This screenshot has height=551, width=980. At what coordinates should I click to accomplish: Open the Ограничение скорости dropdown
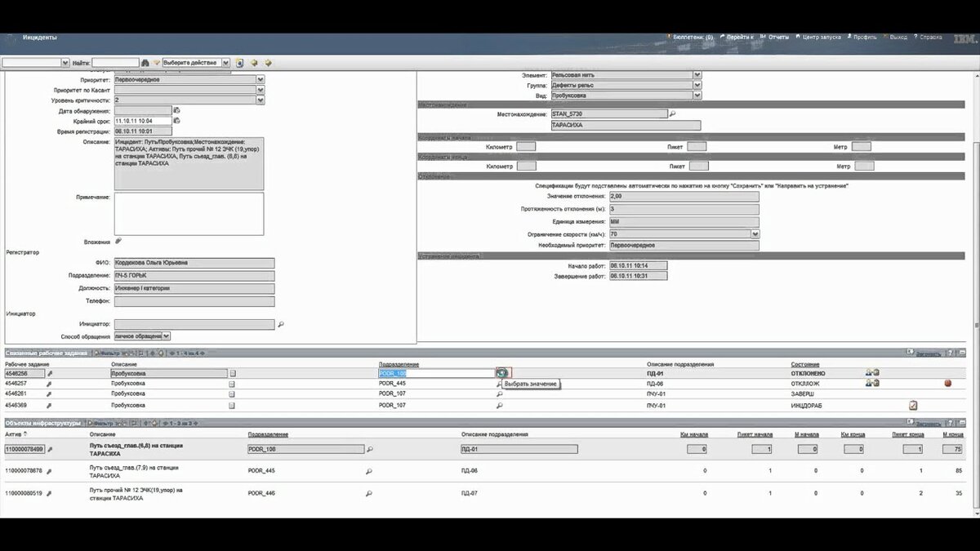(755, 233)
